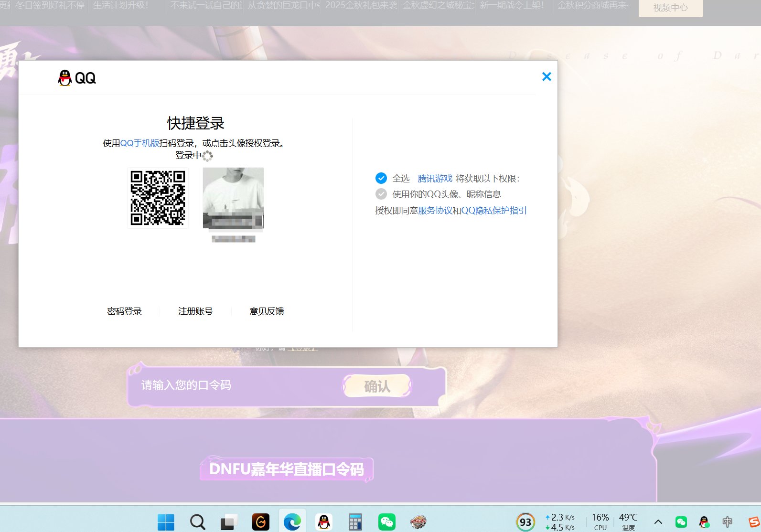The image size is (761, 532).
Task: Open Task View in the taskbar
Action: pos(229,522)
